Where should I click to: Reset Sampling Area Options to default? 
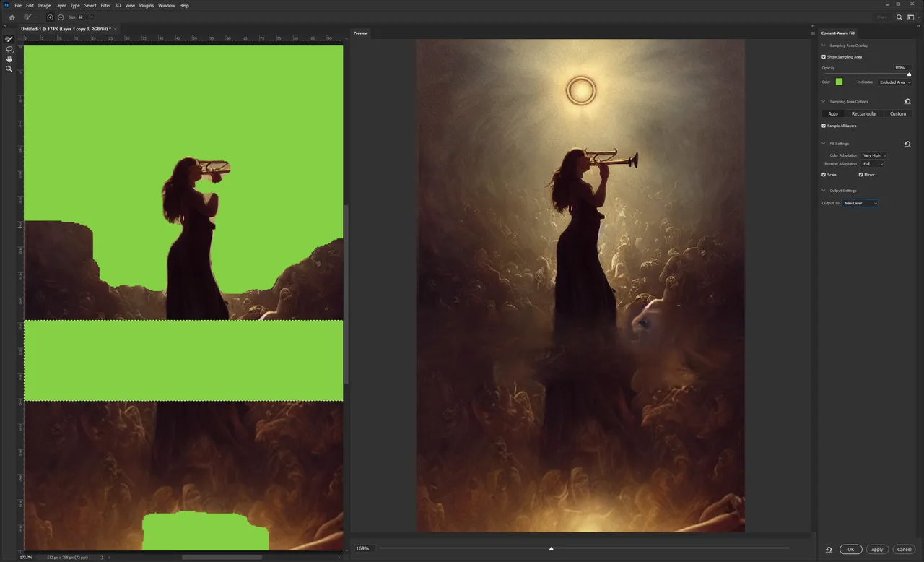[907, 102]
